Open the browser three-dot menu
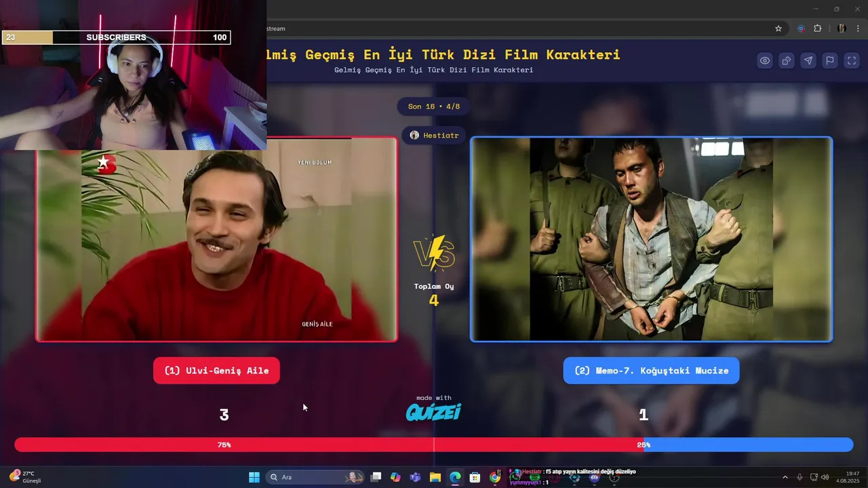 click(858, 28)
